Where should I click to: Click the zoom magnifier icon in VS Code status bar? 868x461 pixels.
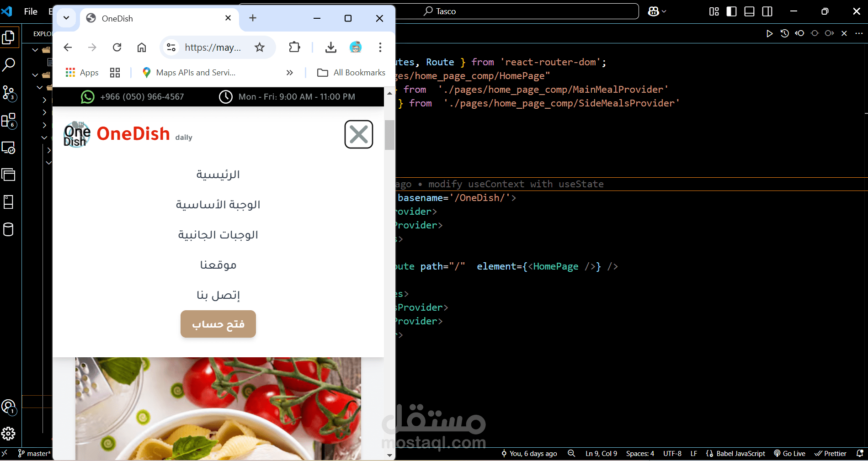(x=571, y=454)
